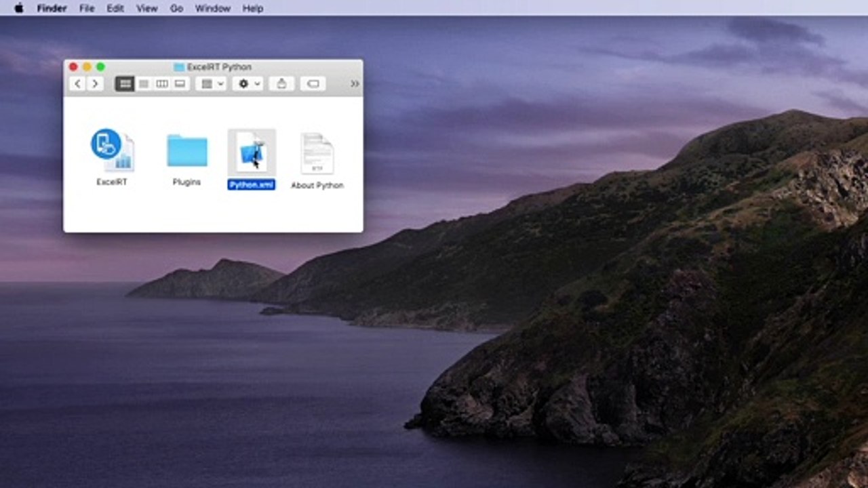Click the ExcelRT Python window title

tap(218, 67)
